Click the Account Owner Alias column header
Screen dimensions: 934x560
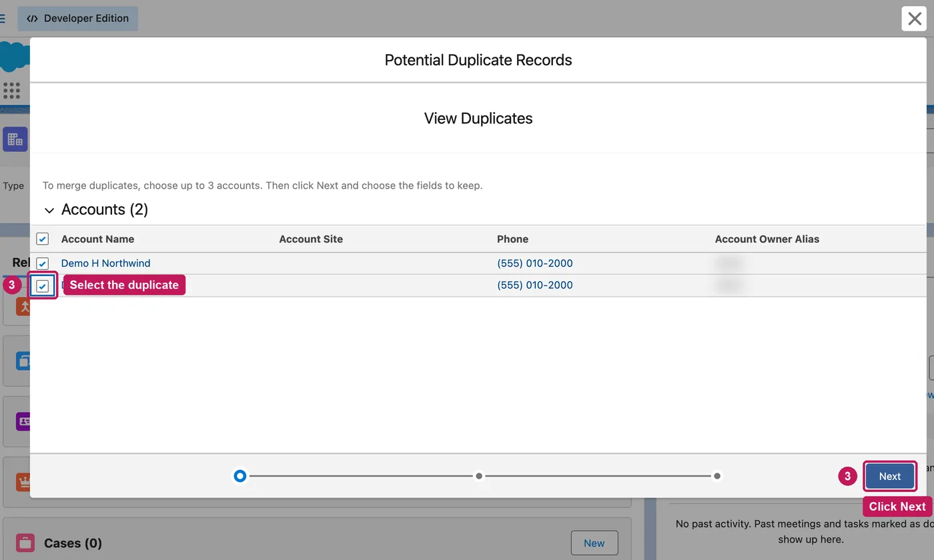click(767, 239)
